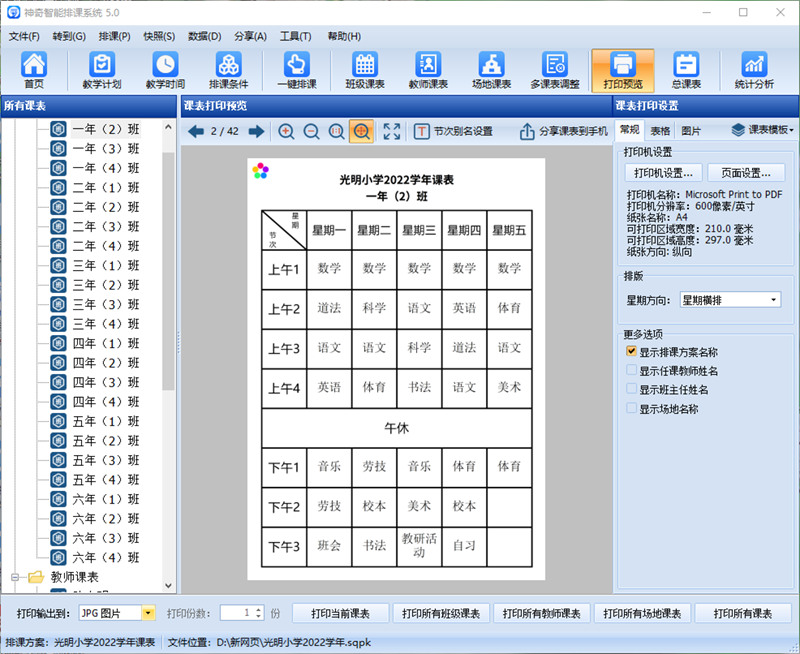The height and width of the screenshot is (654, 800).
Task: Start 一键排课 automatic scheduling
Action: [297, 70]
